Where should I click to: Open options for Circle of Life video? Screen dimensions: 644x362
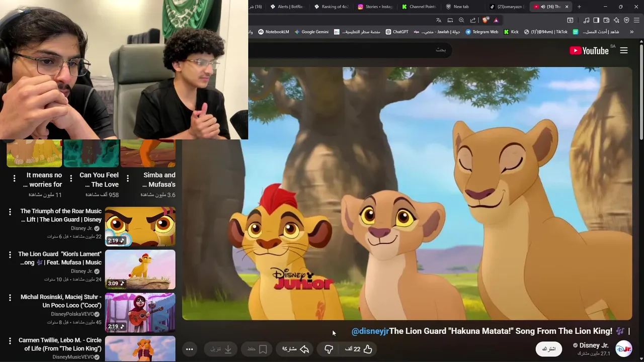click(x=10, y=341)
